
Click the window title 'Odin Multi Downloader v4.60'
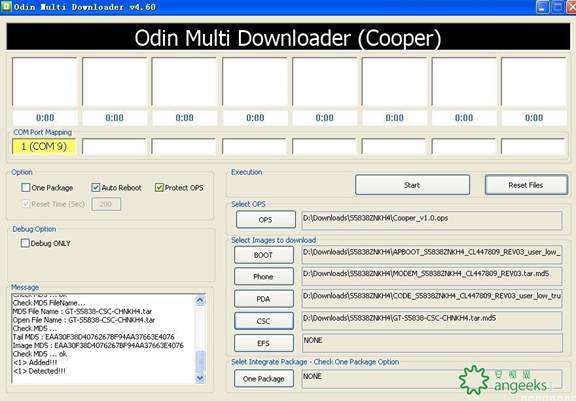pyautogui.click(x=84, y=7)
